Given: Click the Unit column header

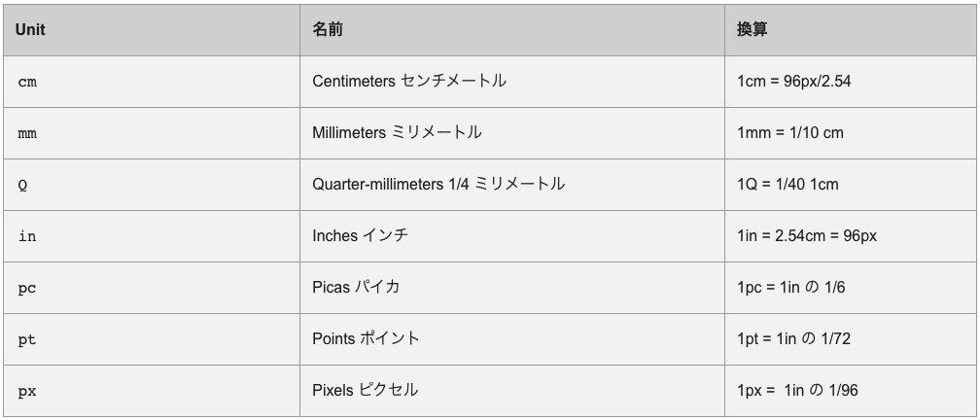Looking at the screenshot, I should coord(152,30).
